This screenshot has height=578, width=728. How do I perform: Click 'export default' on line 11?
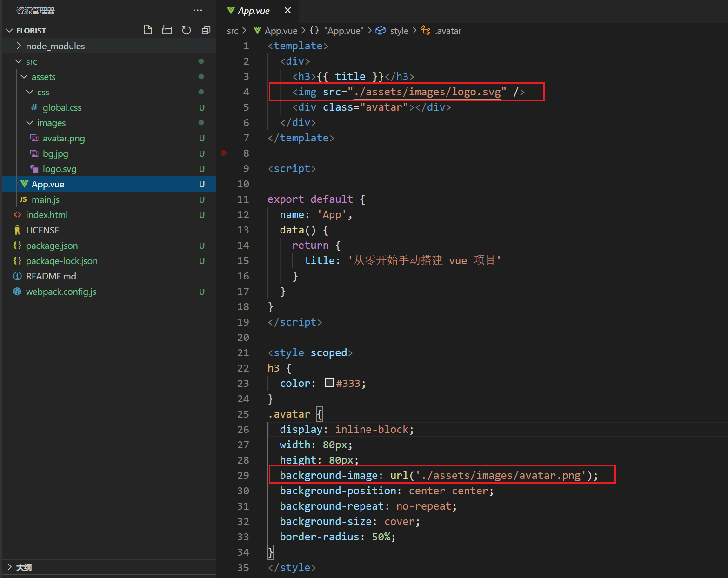coord(310,199)
